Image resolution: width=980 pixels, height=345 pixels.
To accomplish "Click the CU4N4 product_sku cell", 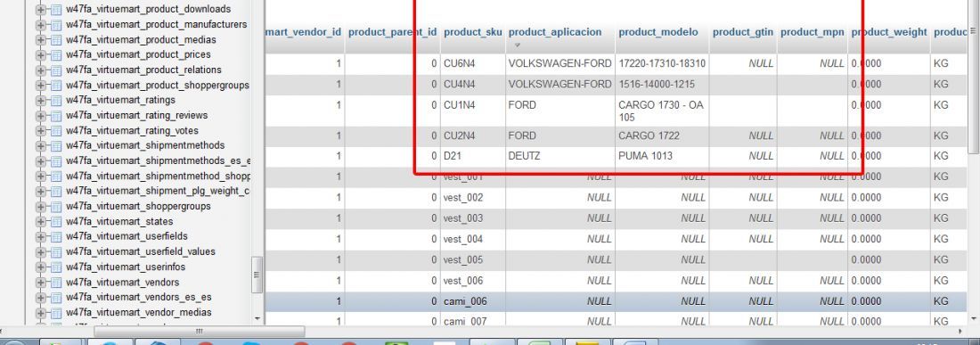I will (472, 85).
